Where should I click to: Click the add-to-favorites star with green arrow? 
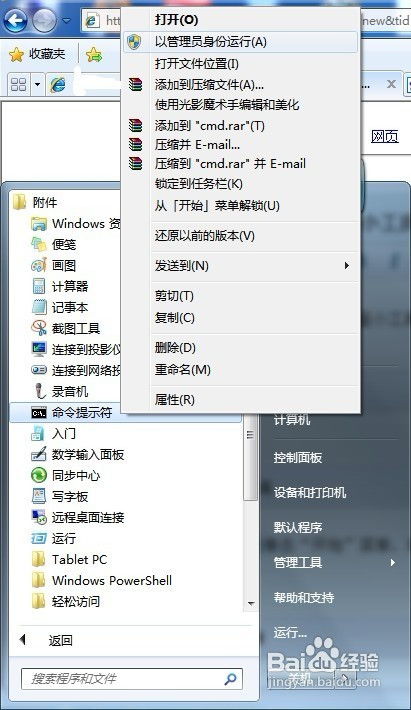coord(94,54)
